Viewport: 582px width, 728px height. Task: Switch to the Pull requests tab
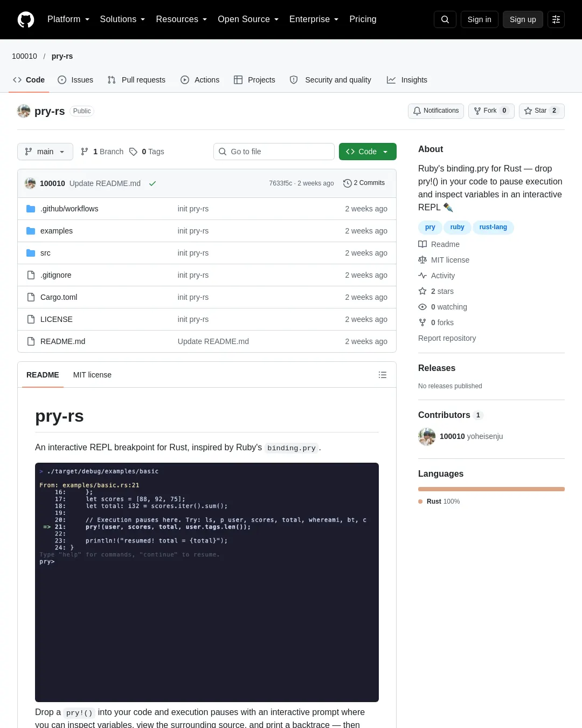click(136, 80)
